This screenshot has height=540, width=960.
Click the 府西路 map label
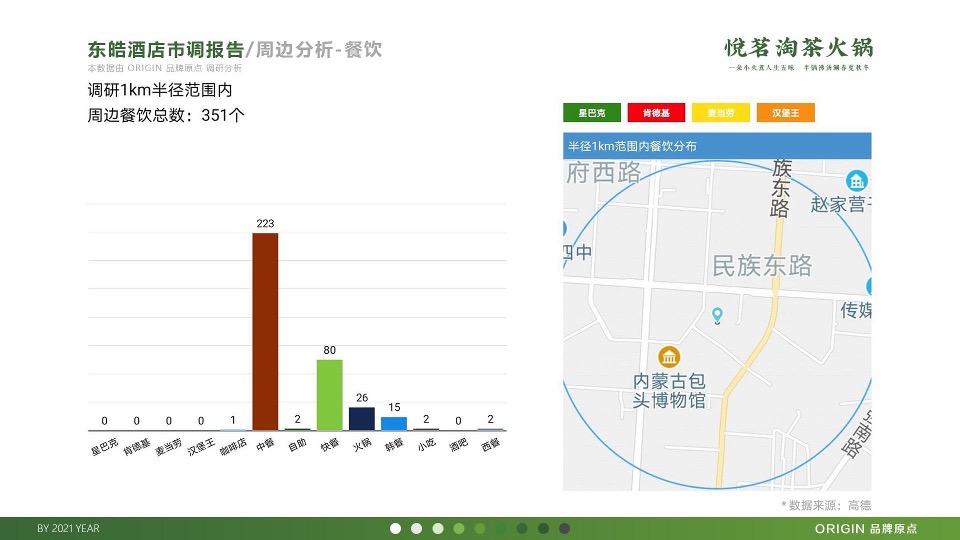point(603,173)
